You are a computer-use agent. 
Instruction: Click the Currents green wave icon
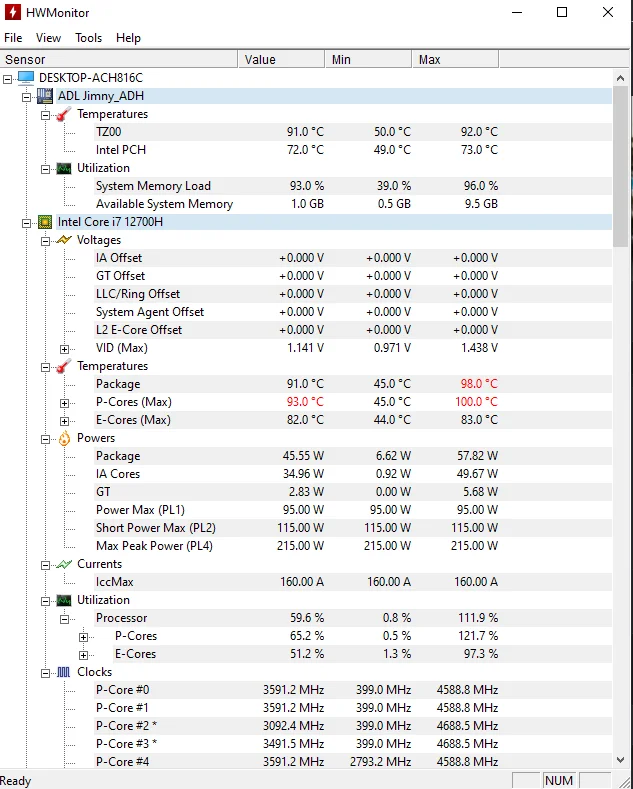coord(64,564)
